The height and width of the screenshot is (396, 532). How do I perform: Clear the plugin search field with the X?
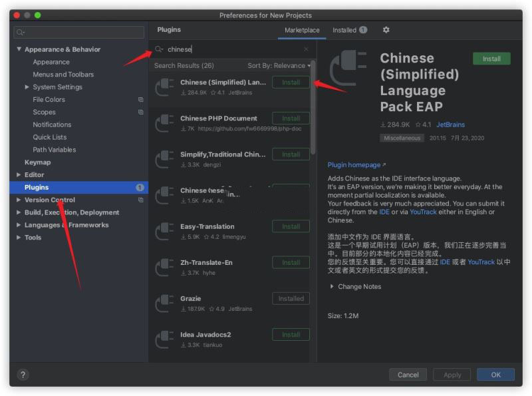306,49
